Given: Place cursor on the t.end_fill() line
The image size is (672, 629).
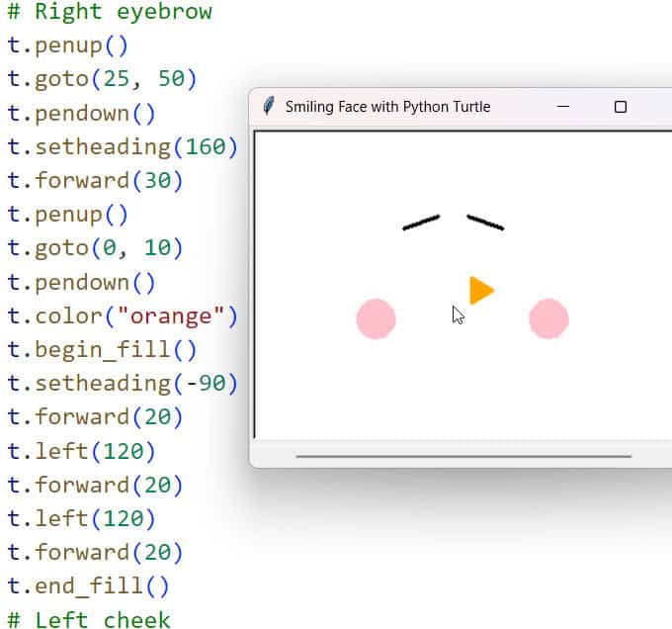Looking at the screenshot, I should [x=88, y=586].
